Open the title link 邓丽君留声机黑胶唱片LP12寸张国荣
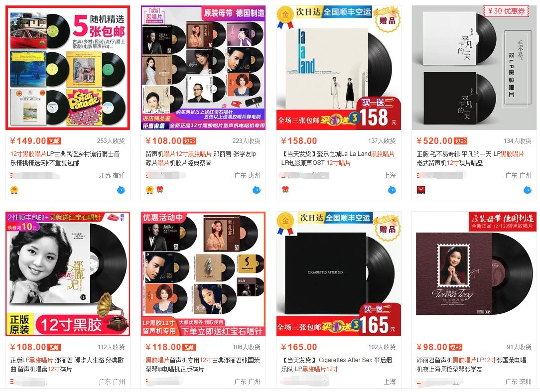This screenshot has width=540, height=392. coord(471,365)
